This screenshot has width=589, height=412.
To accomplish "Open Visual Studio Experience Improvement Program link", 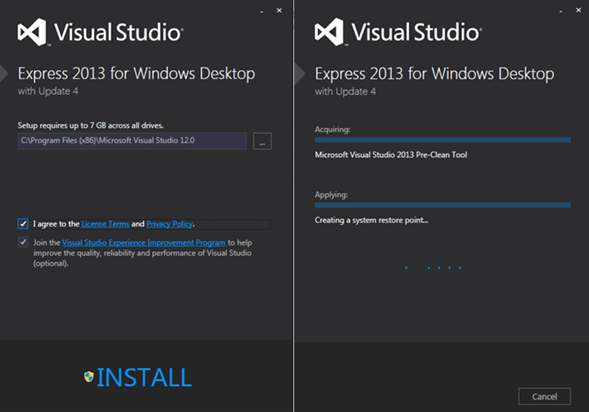I will tap(143, 243).
